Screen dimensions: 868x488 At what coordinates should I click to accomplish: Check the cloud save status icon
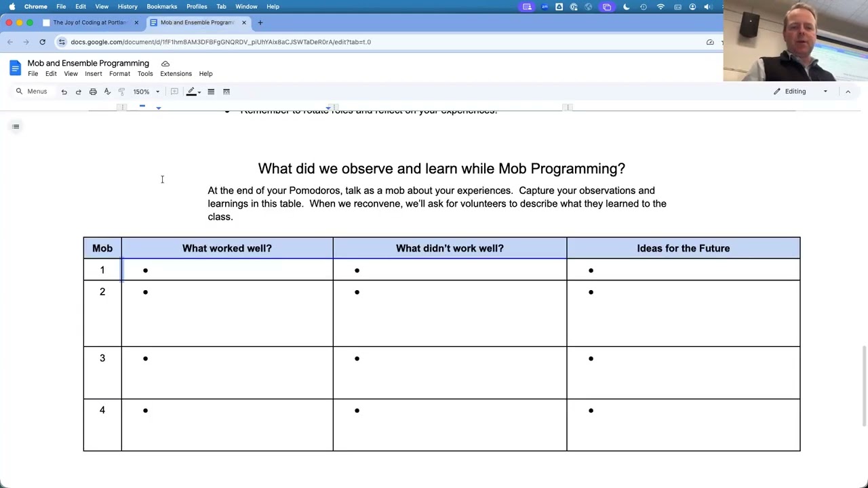coord(165,64)
